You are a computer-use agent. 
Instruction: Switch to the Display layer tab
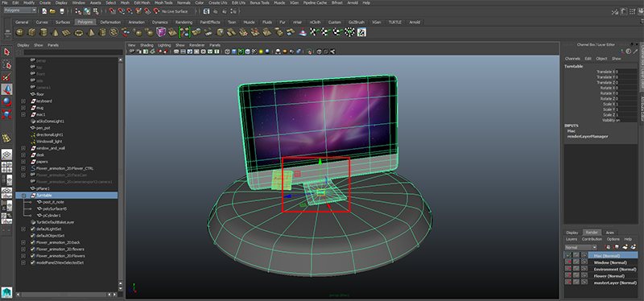[x=572, y=233]
